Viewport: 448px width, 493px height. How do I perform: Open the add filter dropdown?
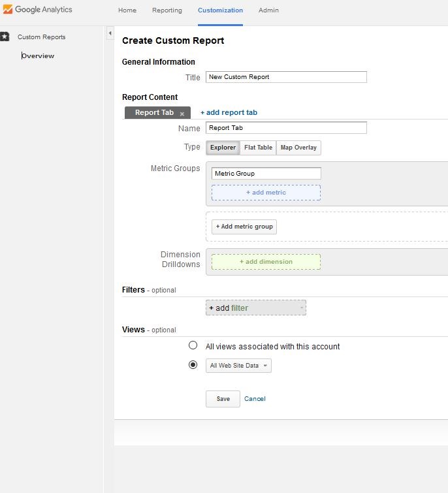(x=256, y=308)
